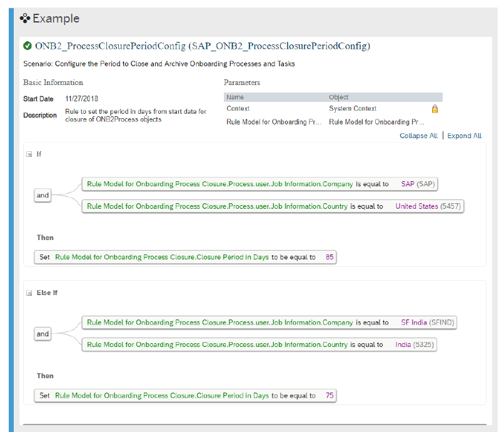The height and width of the screenshot is (432, 504).
Task: Select the Rule Model for Onboarding parameter row
Action: (333, 122)
